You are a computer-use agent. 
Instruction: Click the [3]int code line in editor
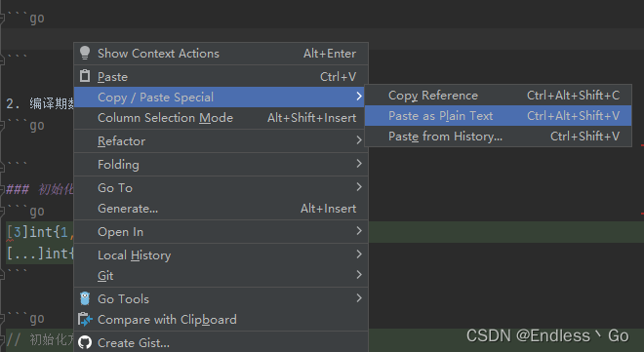tap(40, 232)
